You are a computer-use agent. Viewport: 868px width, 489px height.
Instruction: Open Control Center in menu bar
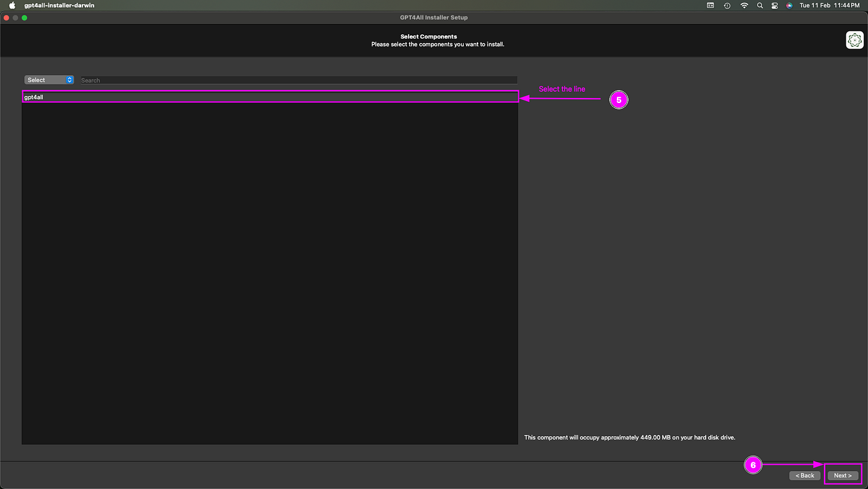coord(774,5)
